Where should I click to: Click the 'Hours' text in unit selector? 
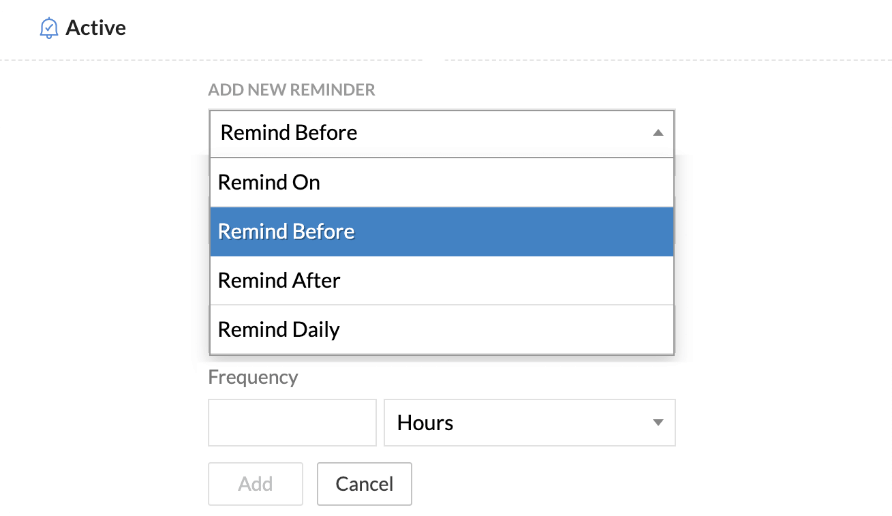point(425,422)
